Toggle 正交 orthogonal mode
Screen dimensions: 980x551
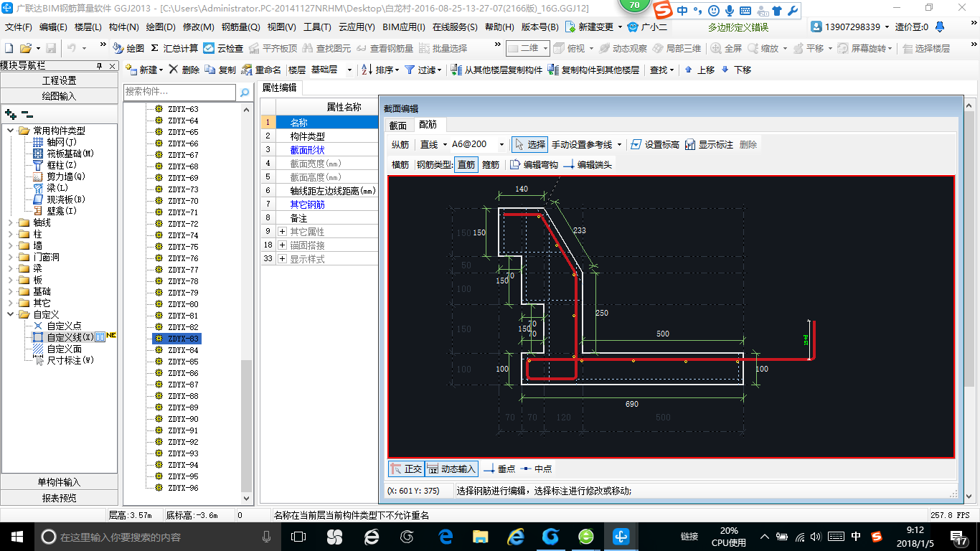click(x=406, y=468)
